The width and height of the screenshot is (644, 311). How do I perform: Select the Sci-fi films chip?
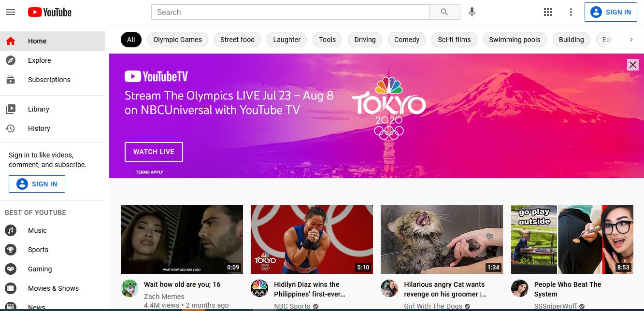[x=454, y=40]
